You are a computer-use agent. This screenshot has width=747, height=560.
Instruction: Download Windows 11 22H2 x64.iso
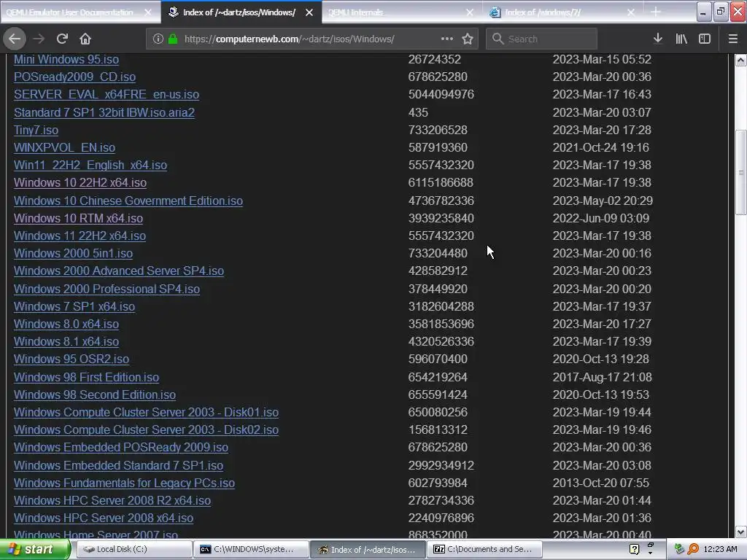80,236
